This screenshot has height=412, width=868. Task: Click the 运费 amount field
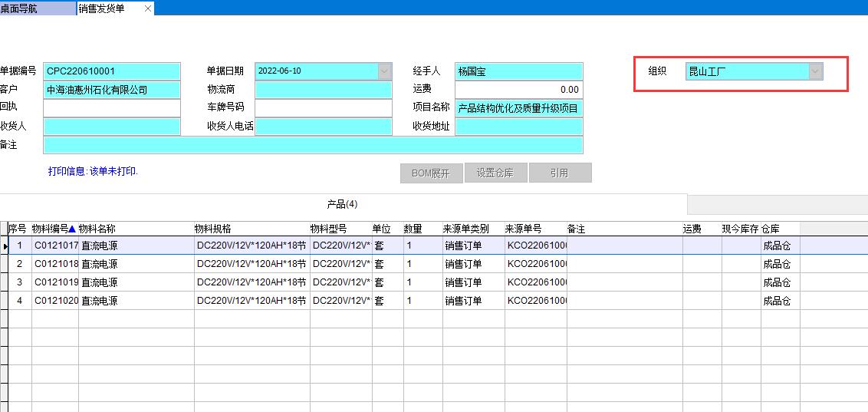[x=518, y=90]
